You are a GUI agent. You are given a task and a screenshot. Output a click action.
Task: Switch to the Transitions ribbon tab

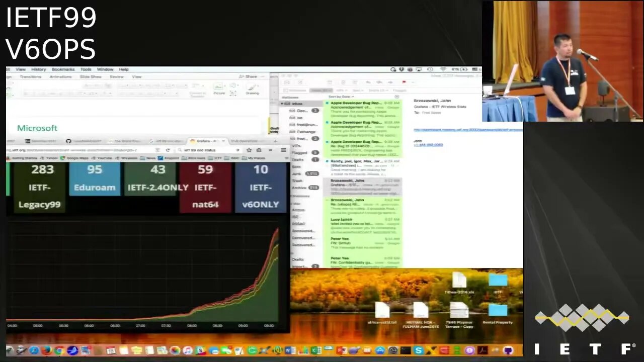tap(30, 77)
